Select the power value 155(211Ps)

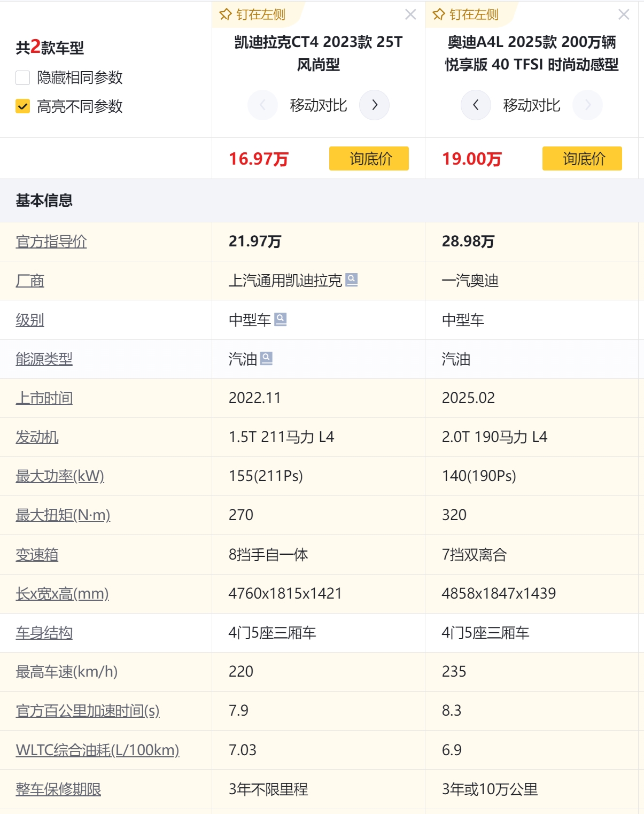pos(266,476)
